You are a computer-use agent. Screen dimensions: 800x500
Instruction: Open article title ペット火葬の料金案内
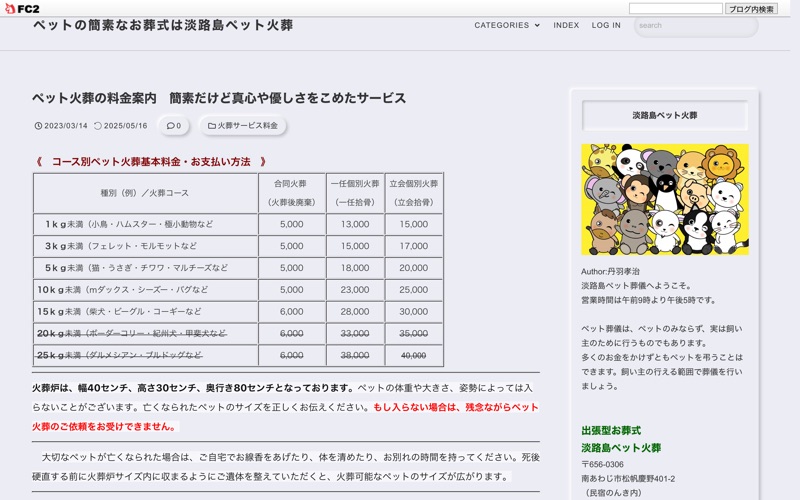(219, 98)
